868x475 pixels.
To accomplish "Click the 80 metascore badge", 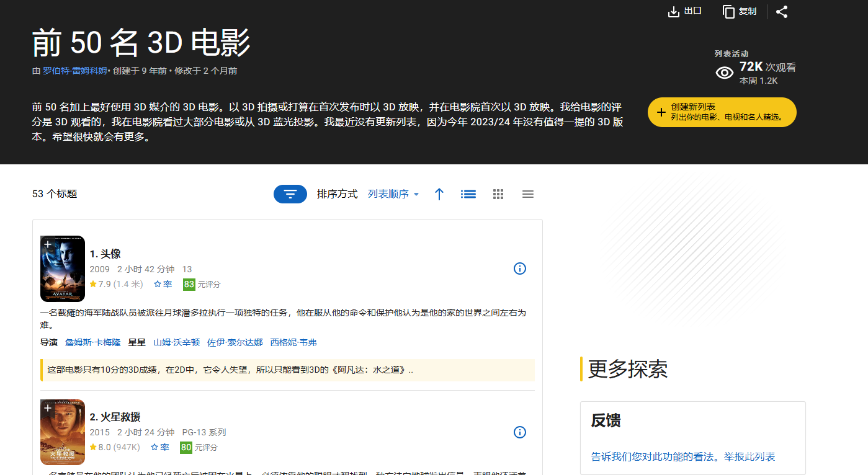I will (x=186, y=447).
